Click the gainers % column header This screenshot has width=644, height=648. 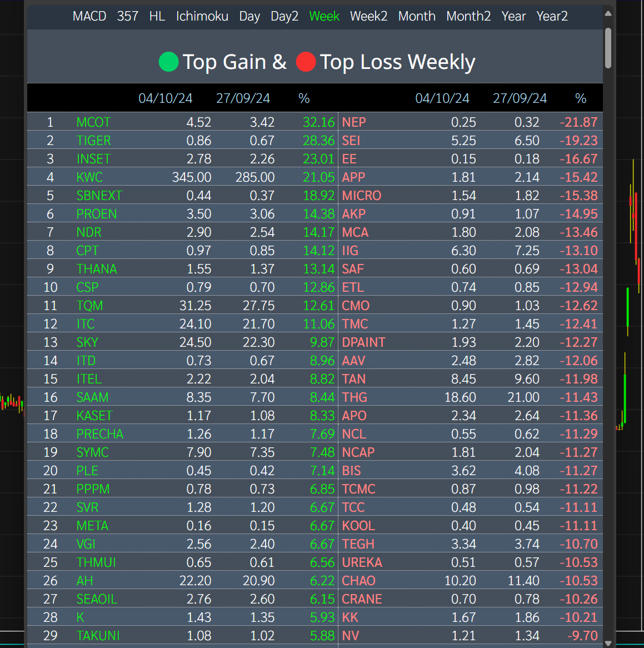coord(304,98)
